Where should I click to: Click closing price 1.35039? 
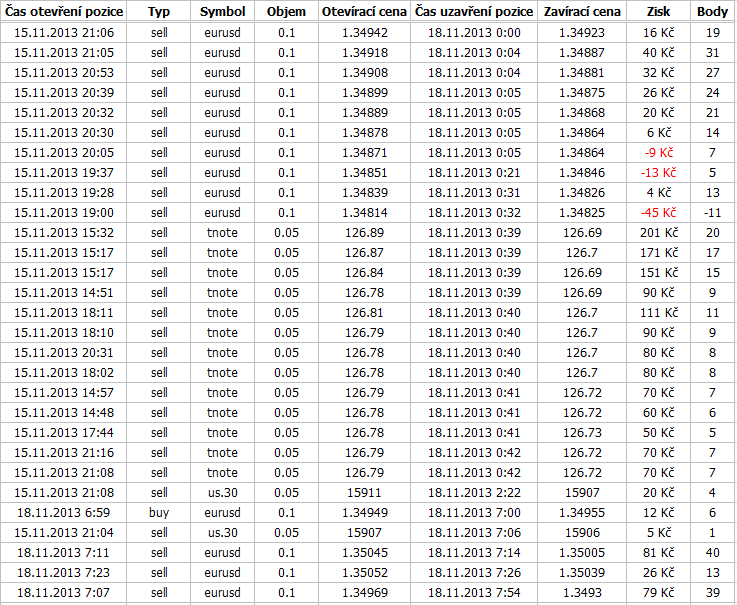[582, 573]
